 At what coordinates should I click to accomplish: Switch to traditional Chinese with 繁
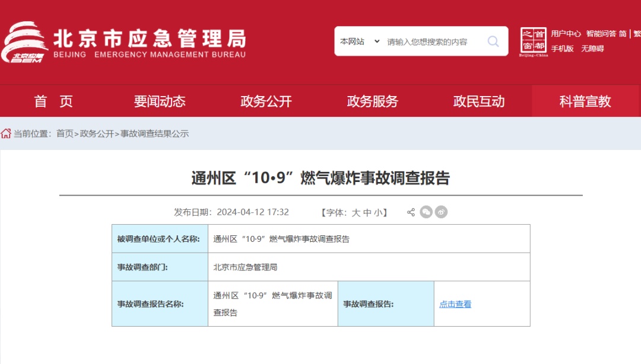point(636,33)
